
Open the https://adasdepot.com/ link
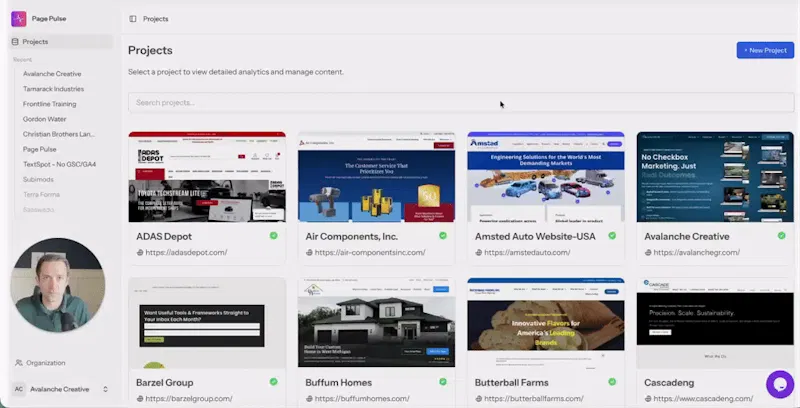[186, 252]
